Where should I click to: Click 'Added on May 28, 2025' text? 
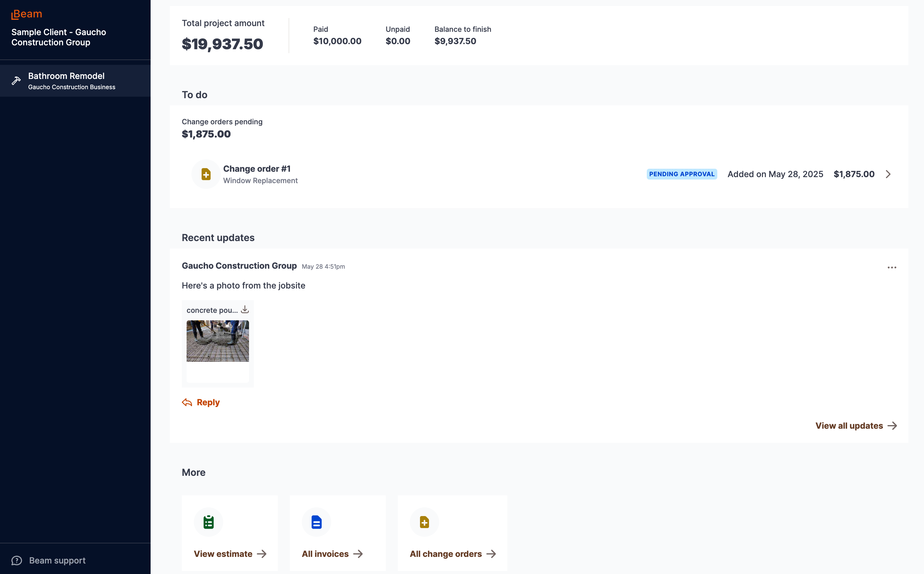pos(775,174)
